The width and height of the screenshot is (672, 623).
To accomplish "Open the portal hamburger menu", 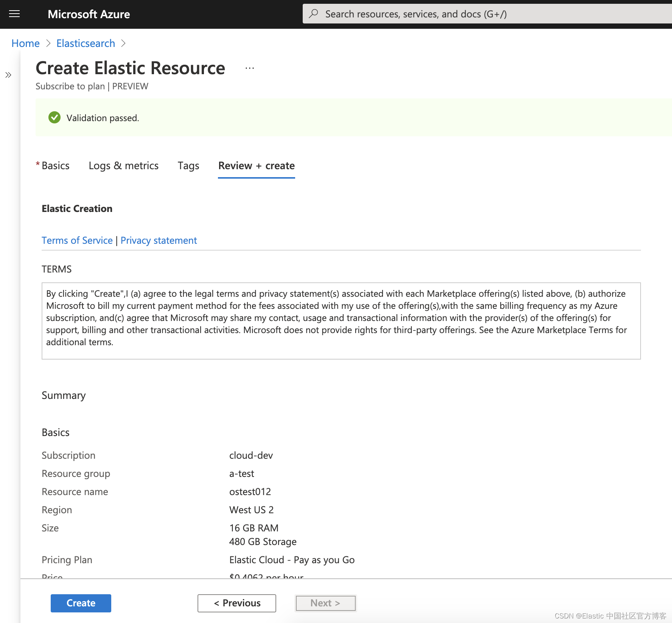I will coord(14,14).
